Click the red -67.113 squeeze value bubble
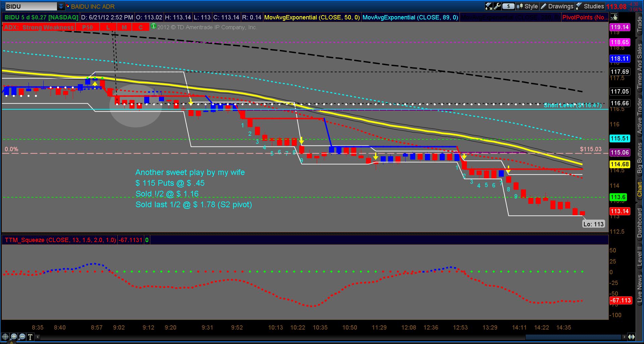Viewport: 644px width, 344px height. point(621,300)
